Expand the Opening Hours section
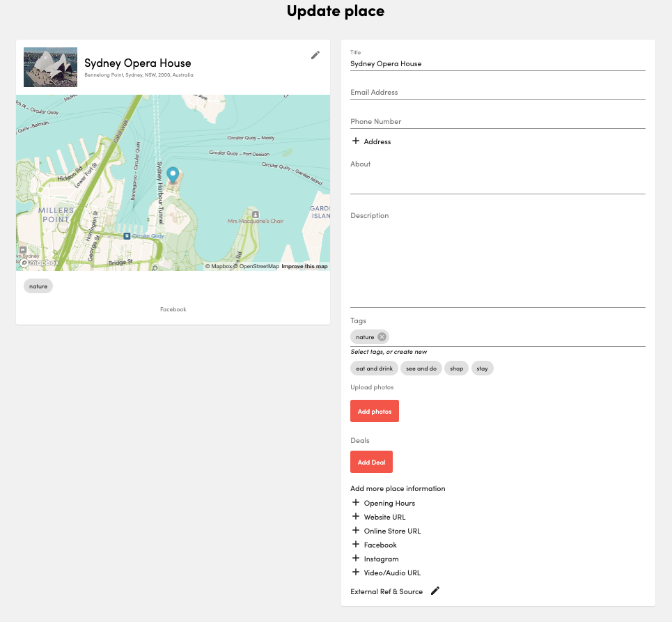Image resolution: width=672 pixels, height=622 pixels. pos(384,503)
